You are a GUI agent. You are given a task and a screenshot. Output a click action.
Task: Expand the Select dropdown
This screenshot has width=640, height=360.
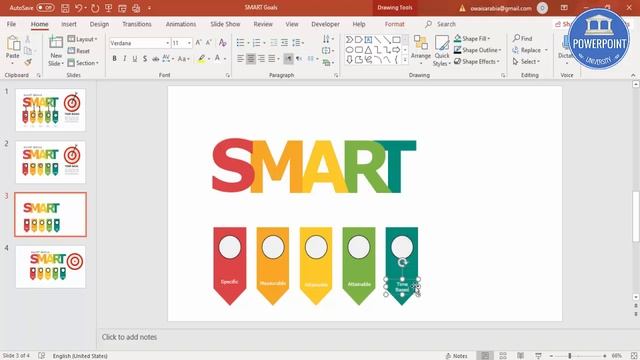[x=527, y=61]
